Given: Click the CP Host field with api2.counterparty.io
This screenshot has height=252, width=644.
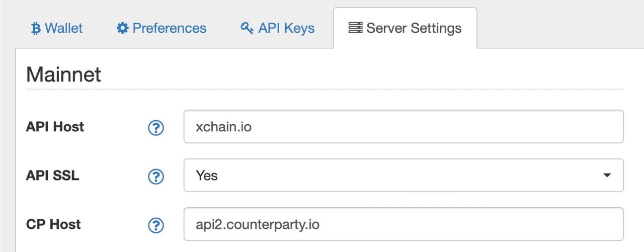Looking at the screenshot, I should point(404,224).
